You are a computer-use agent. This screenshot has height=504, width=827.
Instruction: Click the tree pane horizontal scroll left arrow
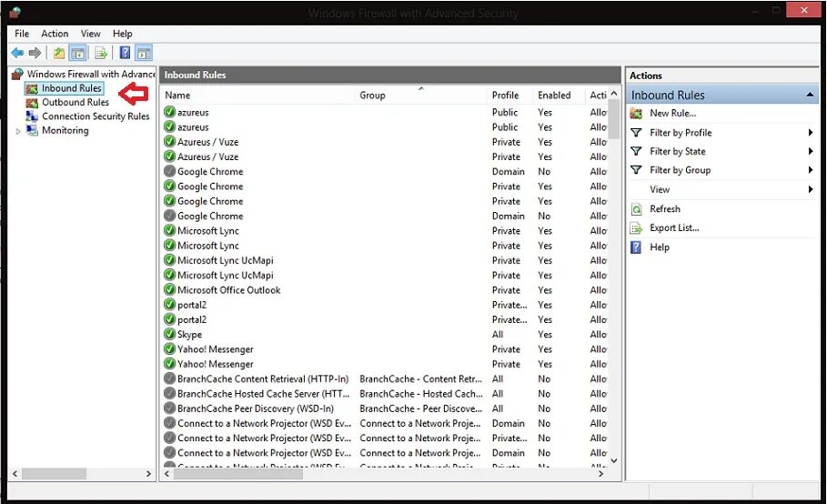tap(15, 474)
